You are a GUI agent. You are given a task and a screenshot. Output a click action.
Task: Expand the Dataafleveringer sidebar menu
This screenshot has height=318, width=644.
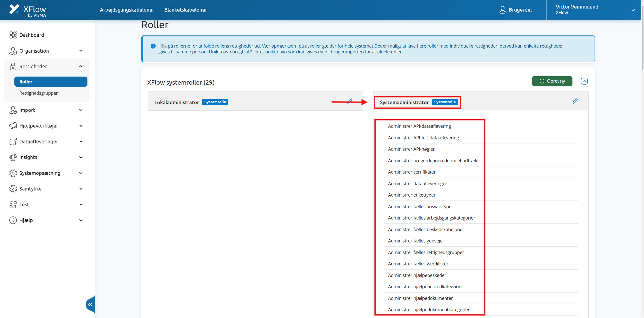coord(39,141)
